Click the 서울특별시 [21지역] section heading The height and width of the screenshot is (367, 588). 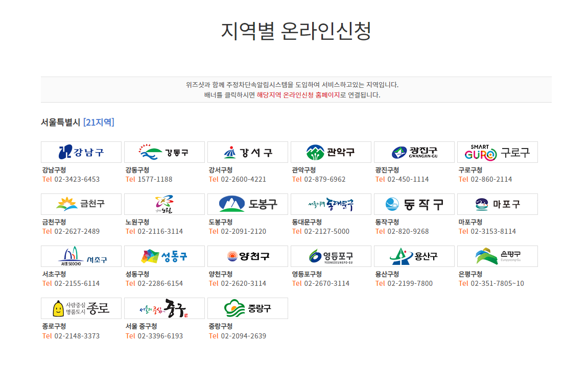point(78,122)
